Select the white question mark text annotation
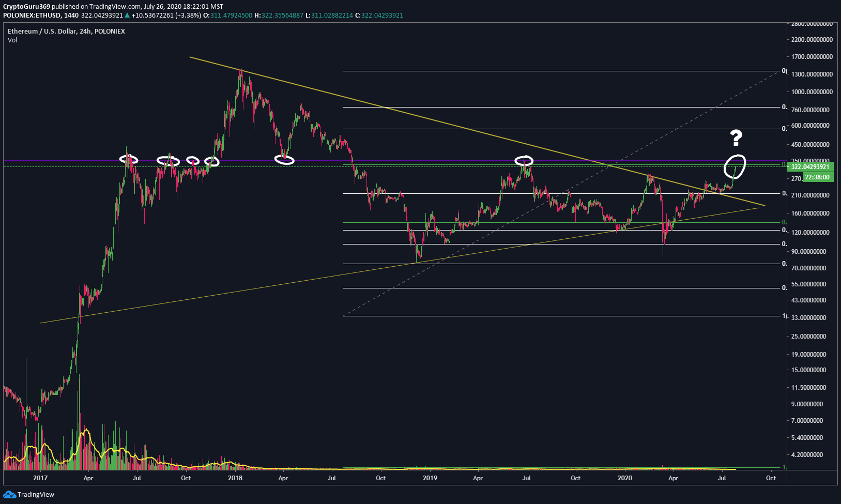Screen dimensions: 841x504 [736, 138]
